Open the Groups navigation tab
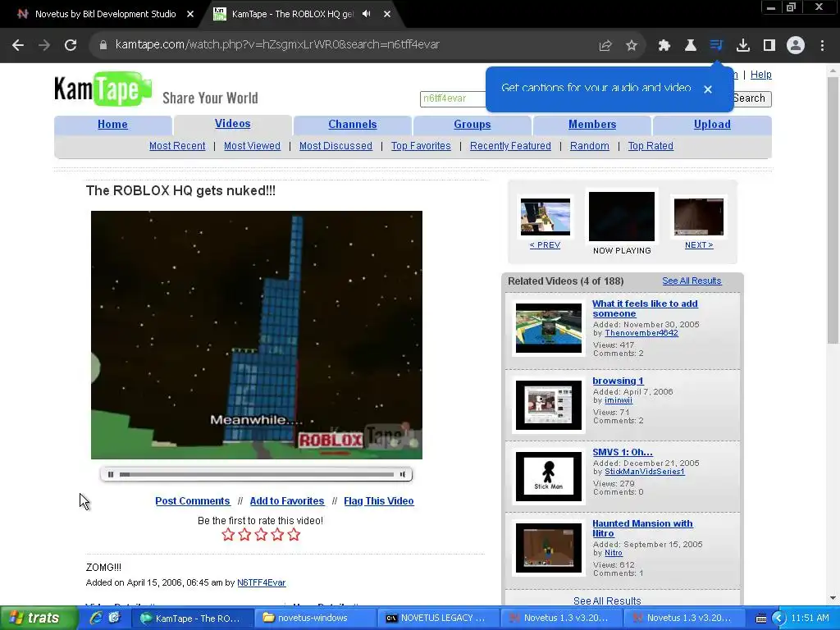This screenshot has height=630, width=840. pyautogui.click(x=472, y=125)
